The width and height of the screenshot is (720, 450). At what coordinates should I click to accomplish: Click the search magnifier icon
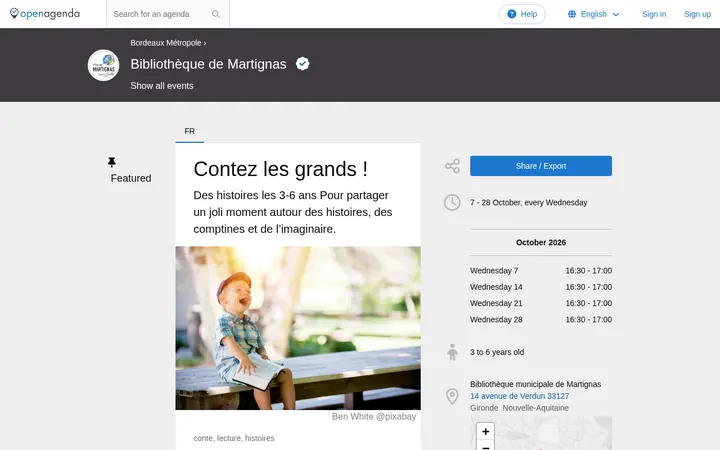[216, 14]
